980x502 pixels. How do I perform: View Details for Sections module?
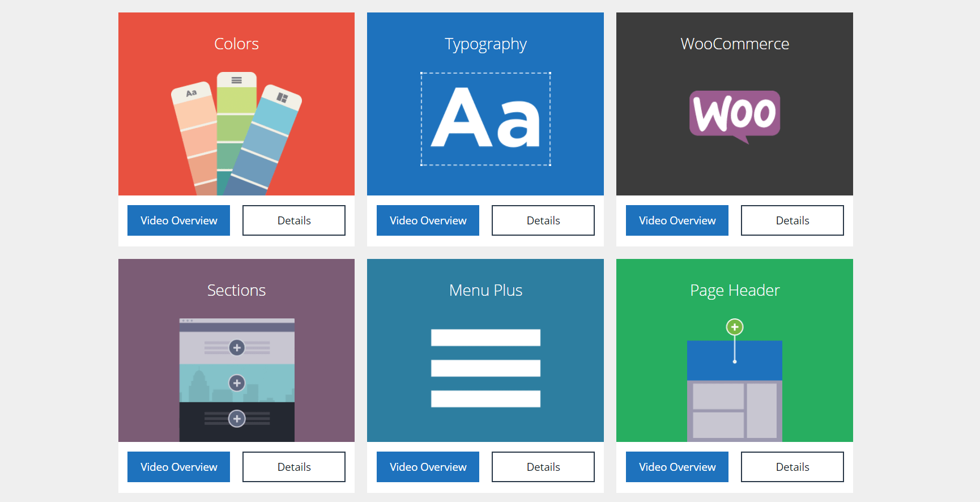pos(294,467)
